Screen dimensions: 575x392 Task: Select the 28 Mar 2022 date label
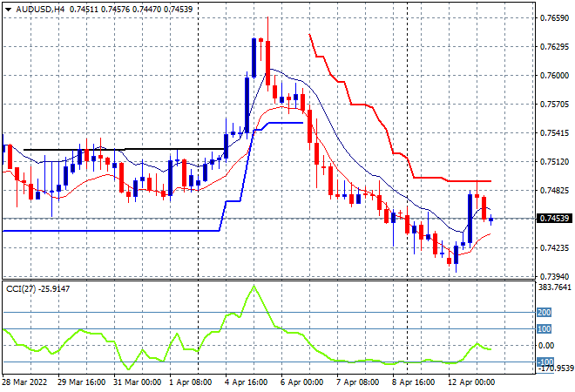pyautogui.click(x=25, y=382)
